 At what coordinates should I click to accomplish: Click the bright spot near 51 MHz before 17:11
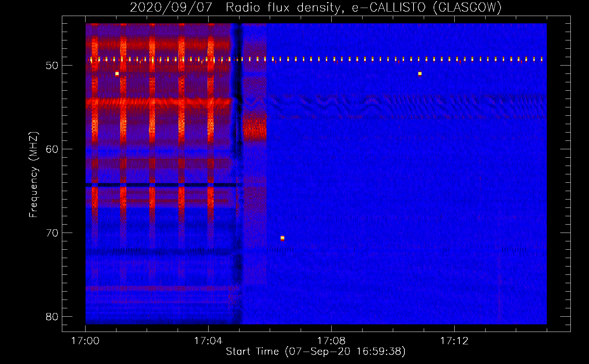click(420, 74)
